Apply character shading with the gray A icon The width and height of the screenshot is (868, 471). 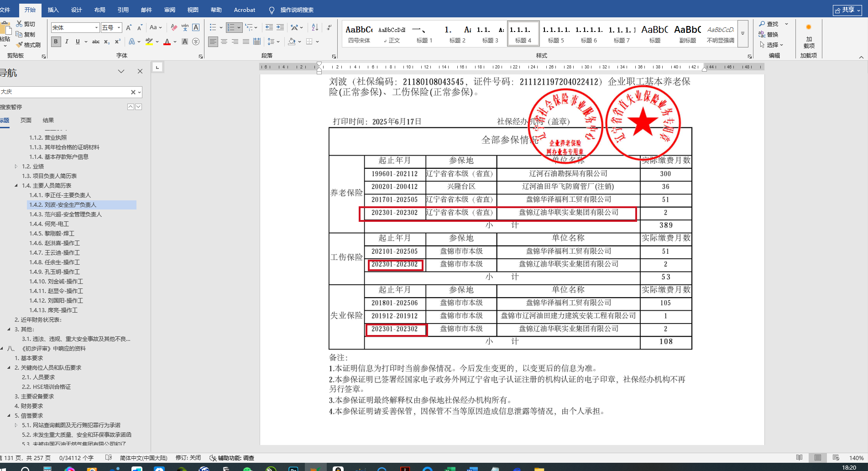[x=185, y=42]
